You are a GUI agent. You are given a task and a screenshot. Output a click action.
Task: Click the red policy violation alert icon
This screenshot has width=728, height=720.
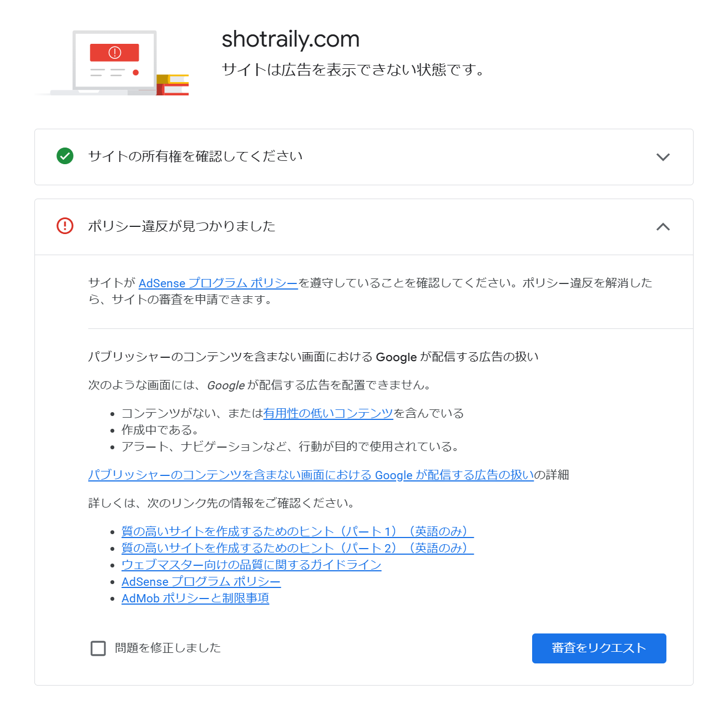tap(65, 226)
